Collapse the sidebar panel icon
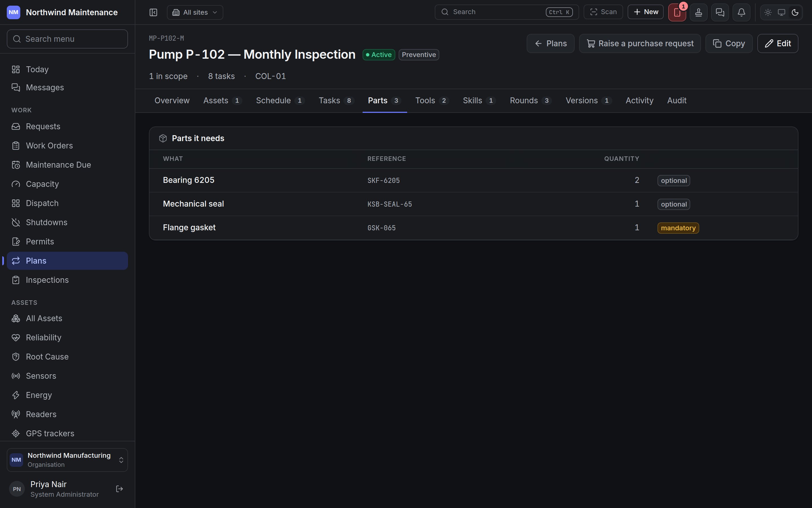This screenshot has height=508, width=812. 153,12
